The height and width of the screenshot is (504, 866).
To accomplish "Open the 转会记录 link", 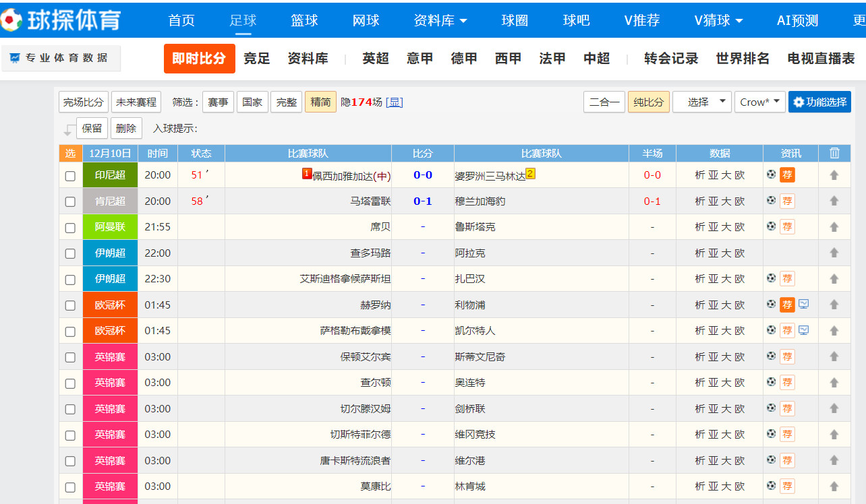I will pos(671,59).
